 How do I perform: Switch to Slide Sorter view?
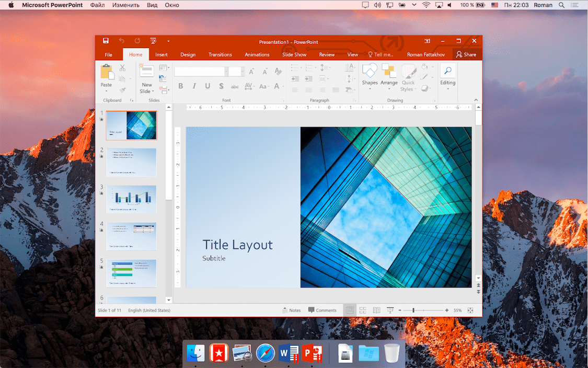363,310
